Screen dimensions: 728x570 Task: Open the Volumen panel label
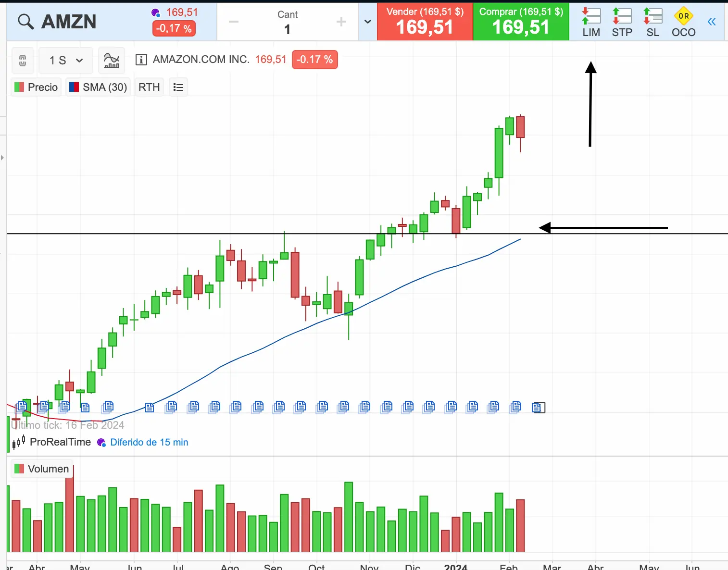(x=42, y=469)
